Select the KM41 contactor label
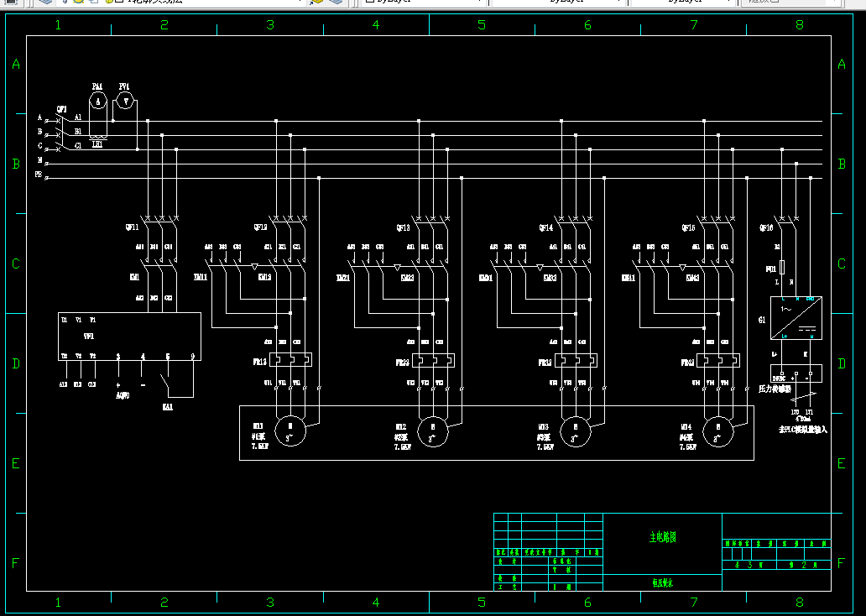 628,278
